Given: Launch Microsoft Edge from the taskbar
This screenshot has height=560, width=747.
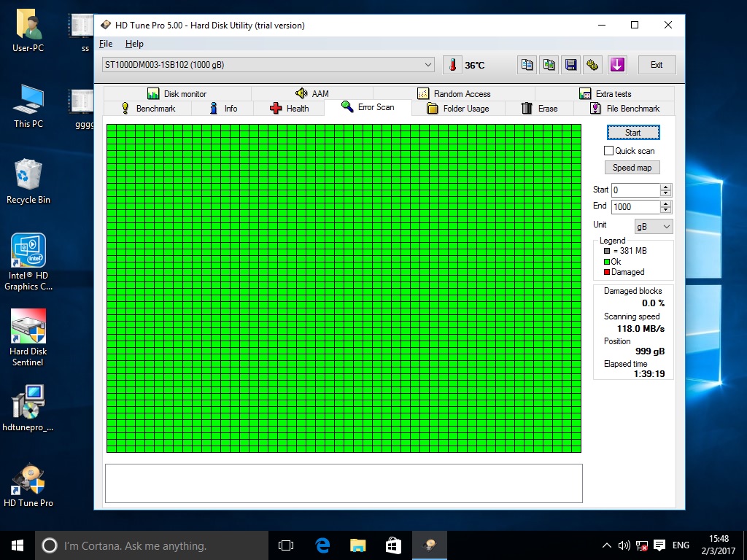Looking at the screenshot, I should coord(322,545).
